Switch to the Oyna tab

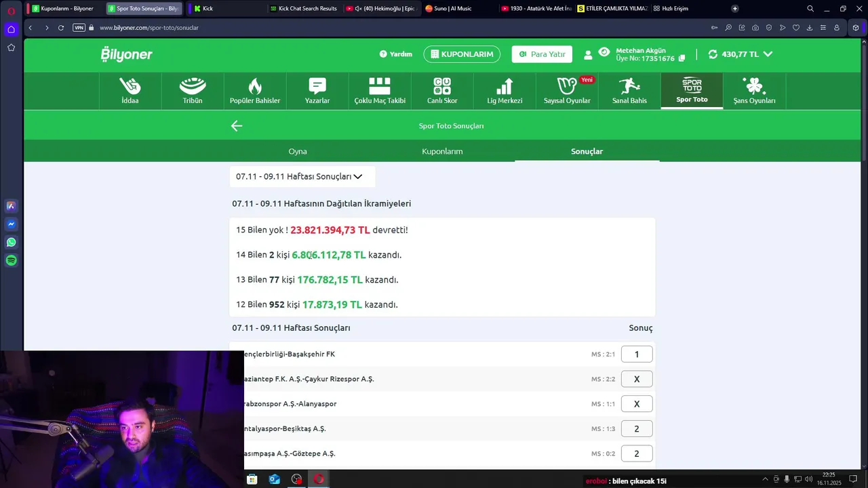tap(298, 151)
